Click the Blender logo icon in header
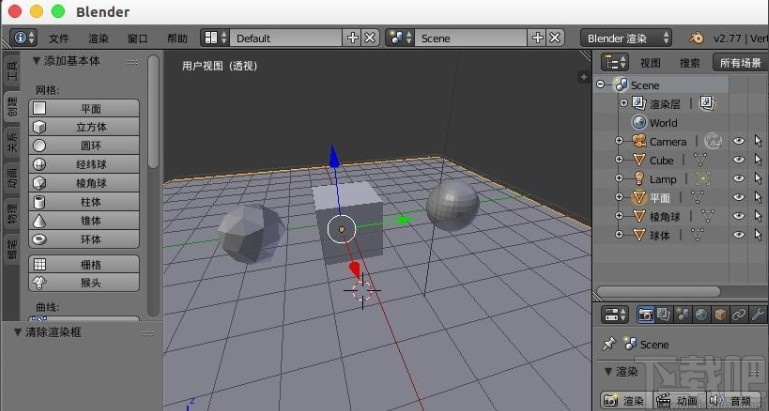Image resolution: width=769 pixels, height=411 pixels. [x=696, y=38]
